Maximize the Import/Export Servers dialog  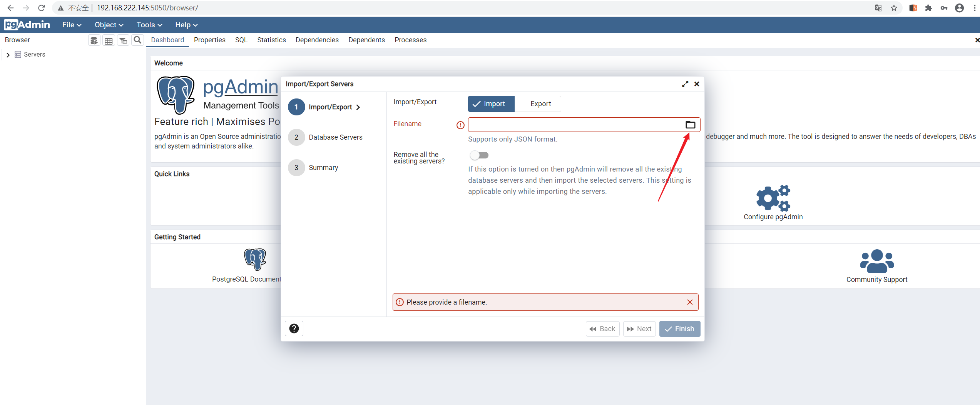[685, 84]
